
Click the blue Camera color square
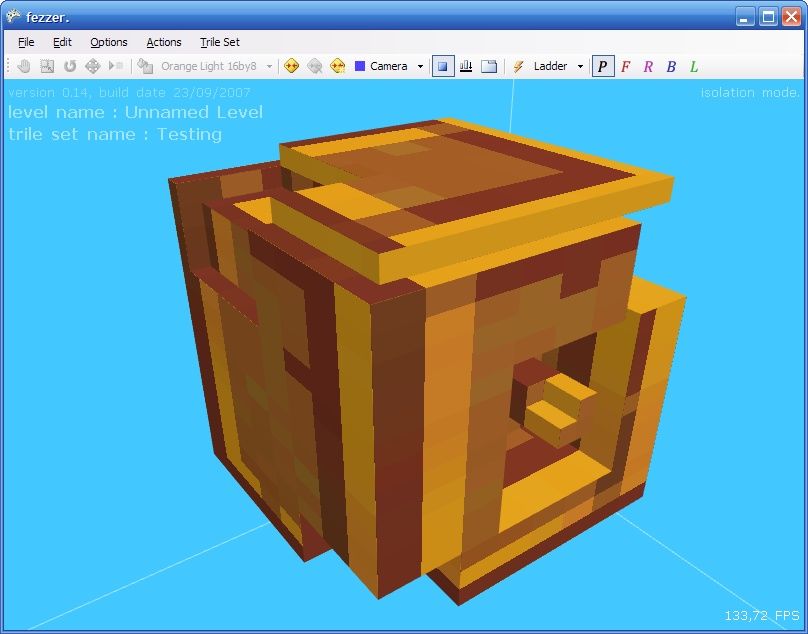click(x=360, y=66)
